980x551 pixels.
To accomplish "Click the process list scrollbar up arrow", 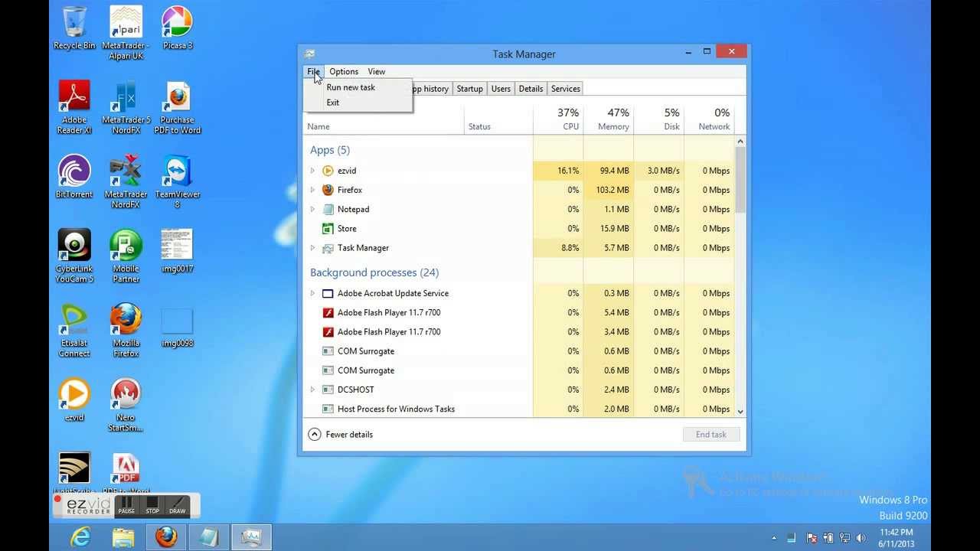I will pyautogui.click(x=740, y=142).
